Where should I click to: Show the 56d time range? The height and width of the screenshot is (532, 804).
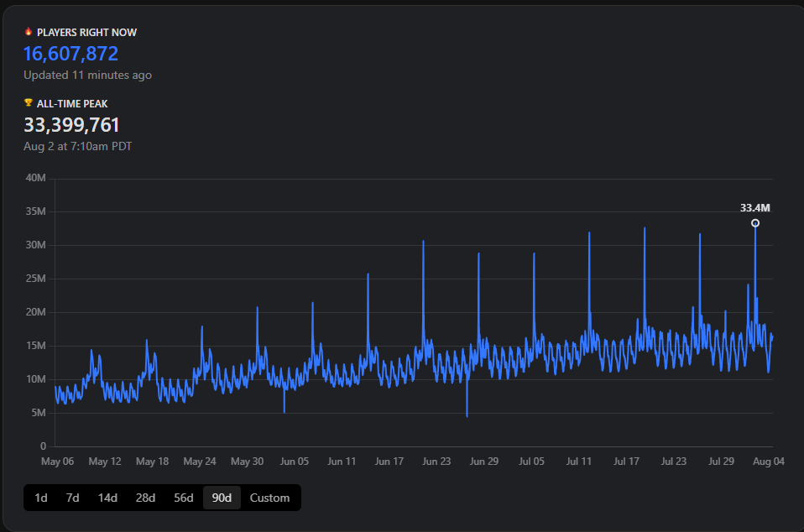[184, 498]
